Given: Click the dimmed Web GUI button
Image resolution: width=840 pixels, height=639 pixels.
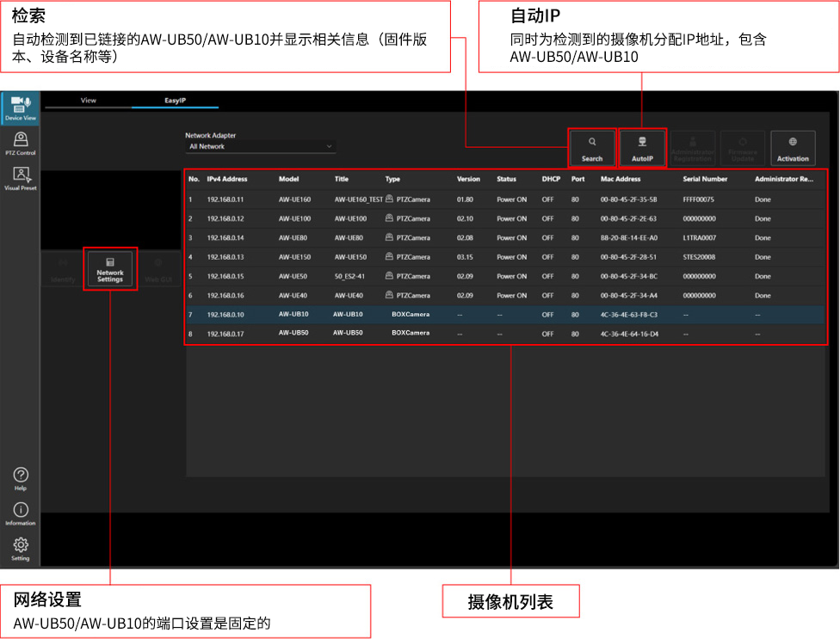Looking at the screenshot, I should [158, 269].
